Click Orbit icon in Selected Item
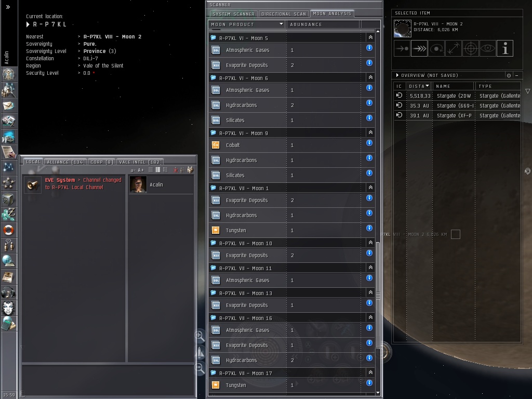 [x=436, y=48]
